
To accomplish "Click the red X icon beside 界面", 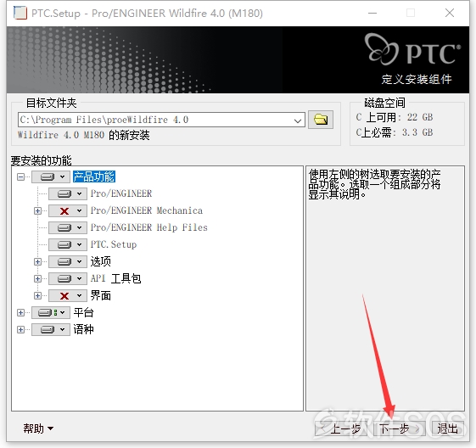I will pos(65,295).
